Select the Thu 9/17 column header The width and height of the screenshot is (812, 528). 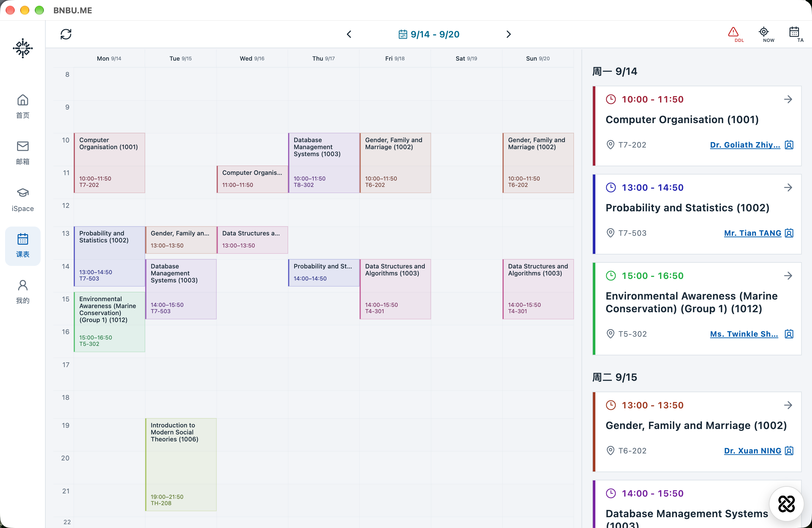(324, 58)
